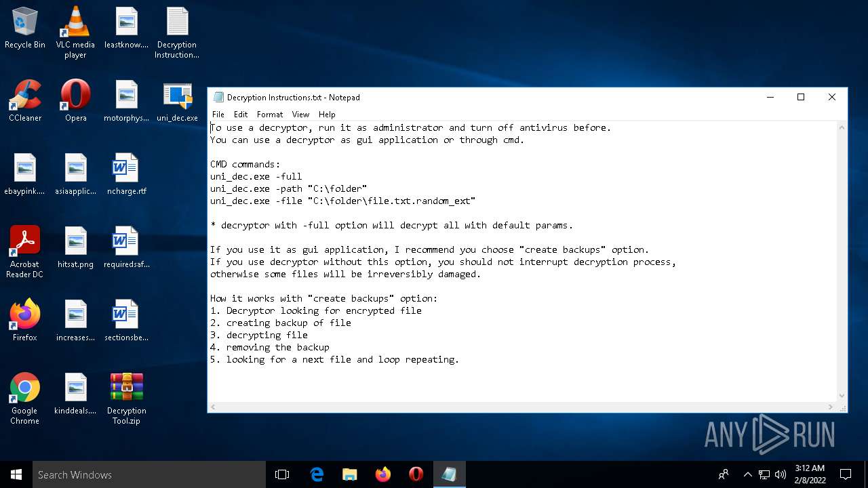
Task: Open Task View on taskbar
Action: click(282, 474)
